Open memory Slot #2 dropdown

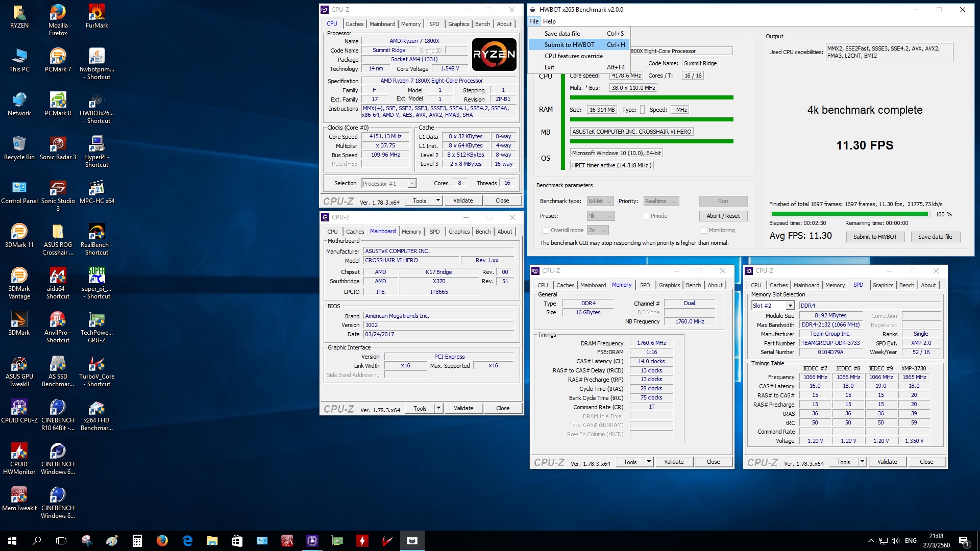[773, 306]
